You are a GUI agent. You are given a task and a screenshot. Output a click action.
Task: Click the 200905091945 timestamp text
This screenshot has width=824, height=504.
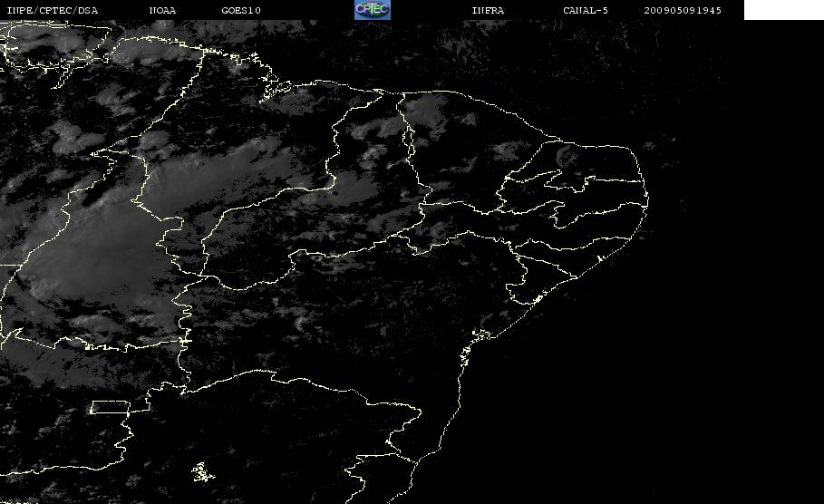pos(683,11)
